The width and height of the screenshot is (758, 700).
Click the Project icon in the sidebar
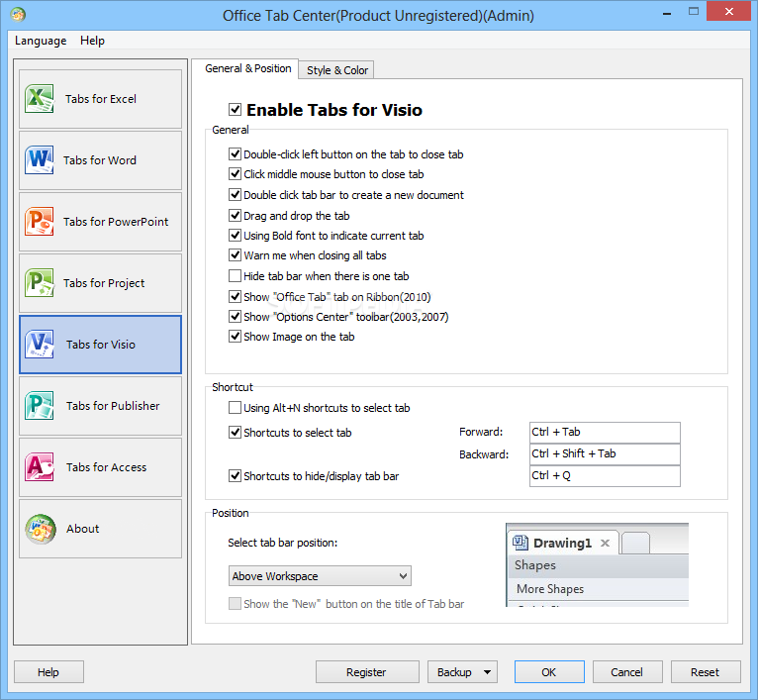40,282
